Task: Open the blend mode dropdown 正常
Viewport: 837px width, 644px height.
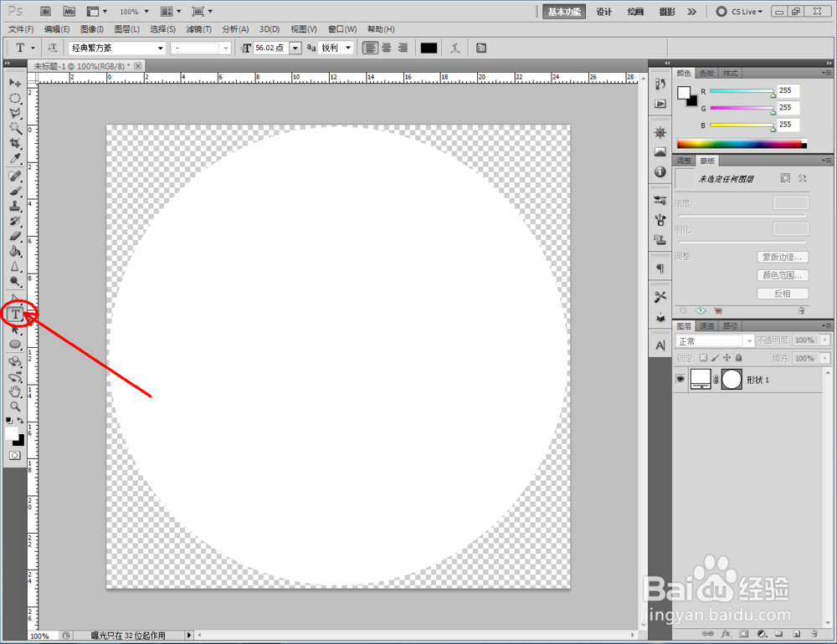Action: (x=714, y=341)
